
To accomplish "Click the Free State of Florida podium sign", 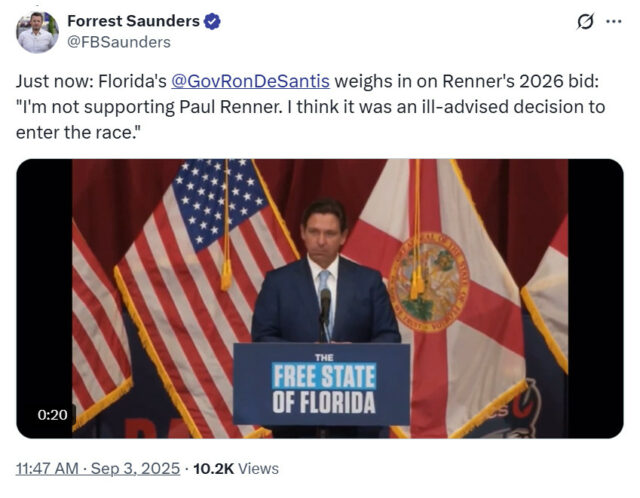I will click(x=322, y=385).
